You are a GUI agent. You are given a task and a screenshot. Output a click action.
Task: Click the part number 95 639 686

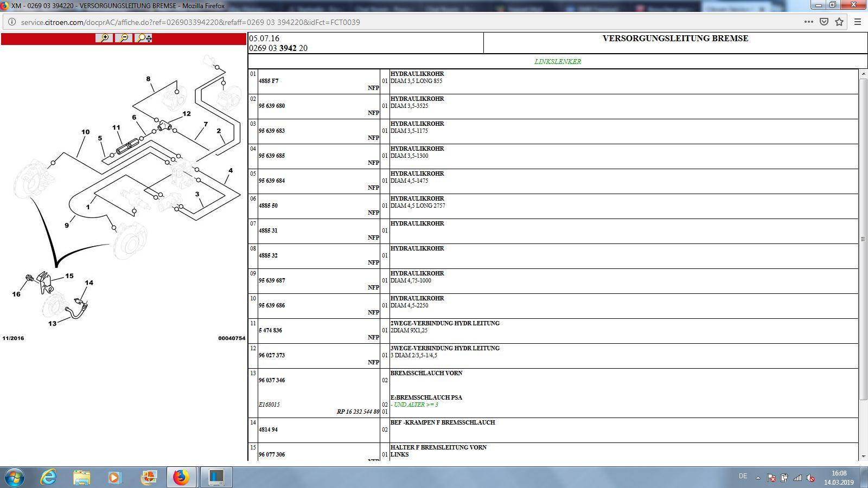click(272, 305)
